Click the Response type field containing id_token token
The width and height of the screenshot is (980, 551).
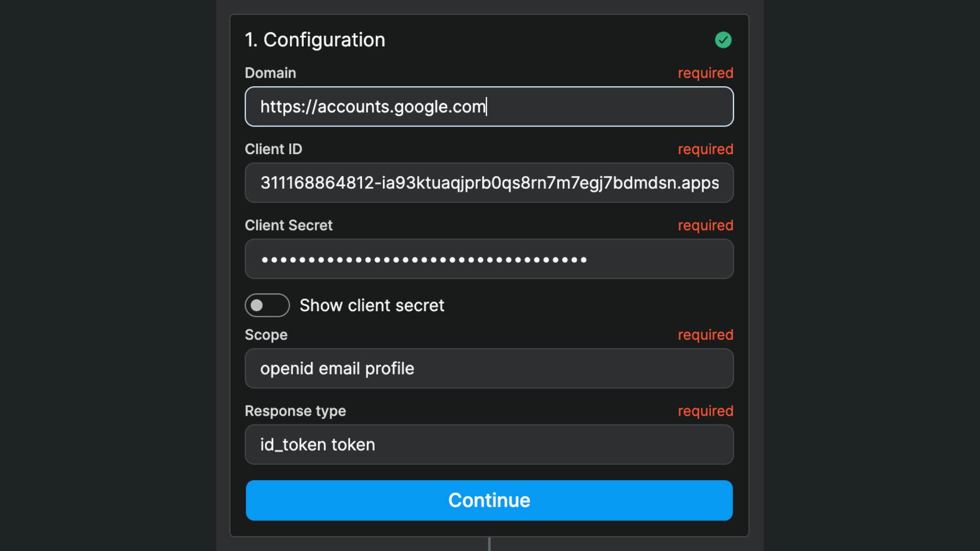pos(488,444)
